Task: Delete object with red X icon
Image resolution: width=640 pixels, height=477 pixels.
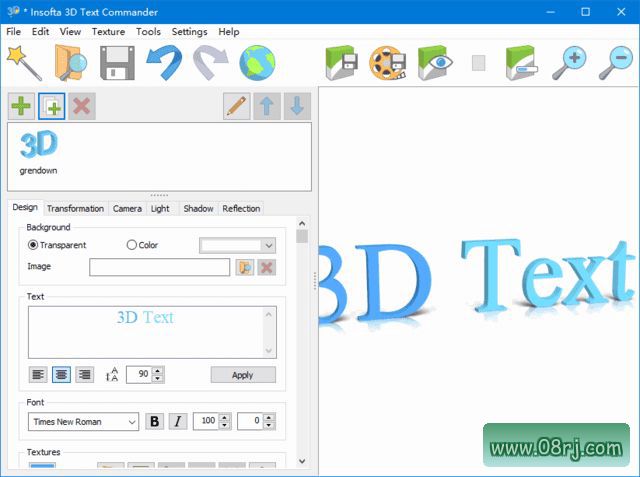Action: click(82, 106)
